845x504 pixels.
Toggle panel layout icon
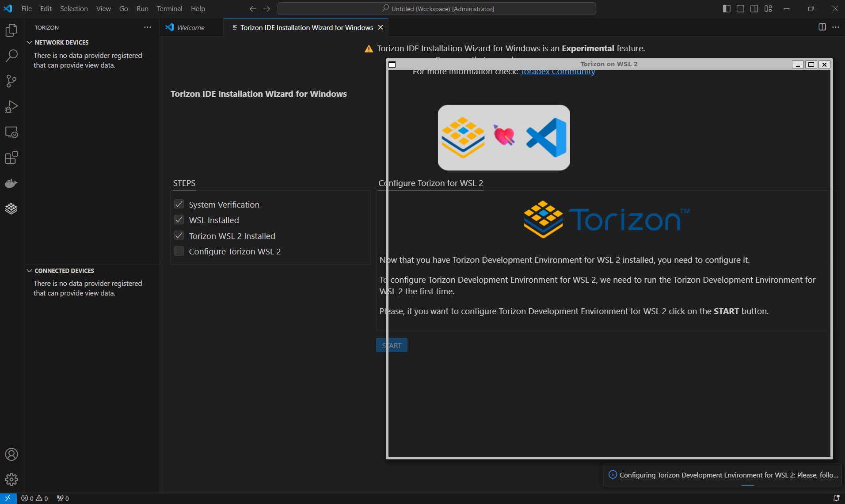tap(740, 9)
